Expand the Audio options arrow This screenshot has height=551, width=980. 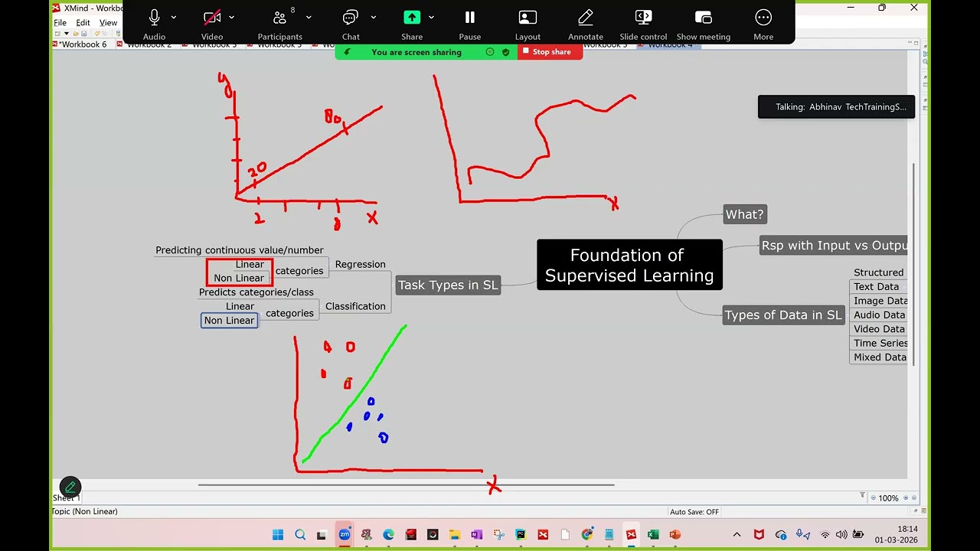point(174,17)
